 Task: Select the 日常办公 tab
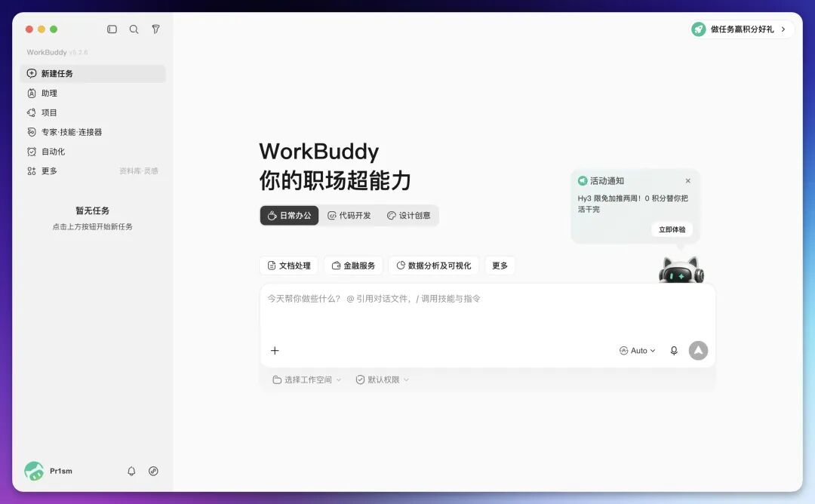289,215
